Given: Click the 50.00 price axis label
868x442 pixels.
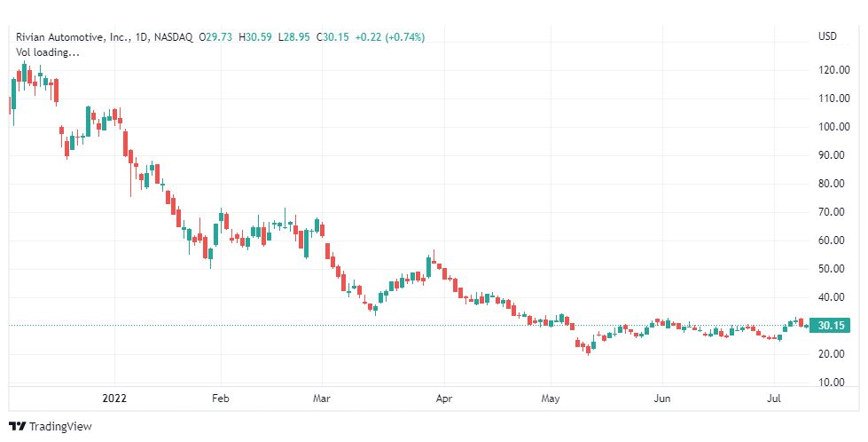Looking at the screenshot, I should (x=833, y=269).
